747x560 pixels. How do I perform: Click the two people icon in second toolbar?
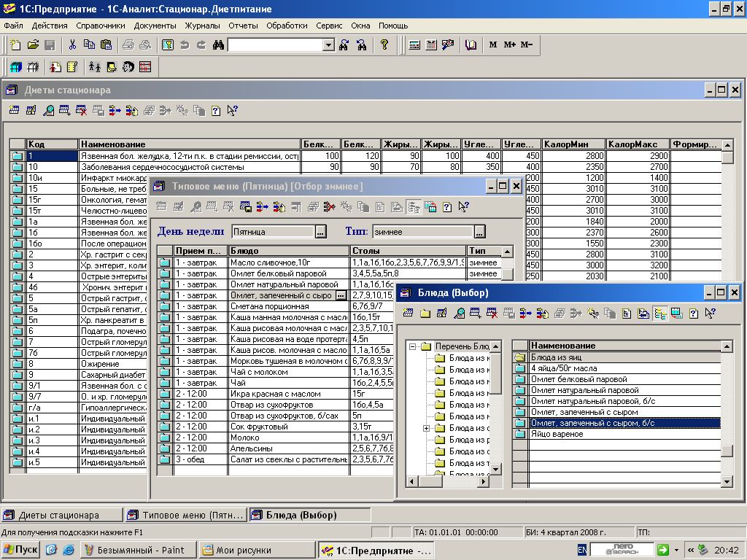95,67
